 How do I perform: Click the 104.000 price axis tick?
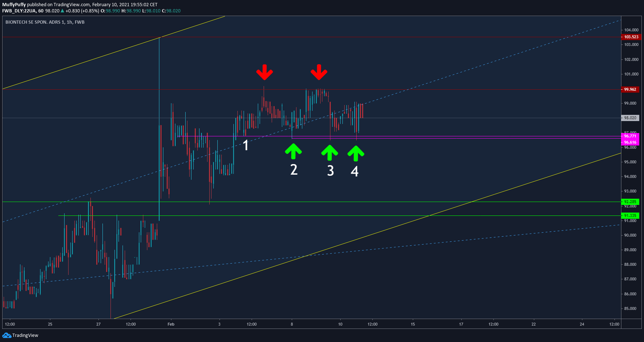pos(631,30)
